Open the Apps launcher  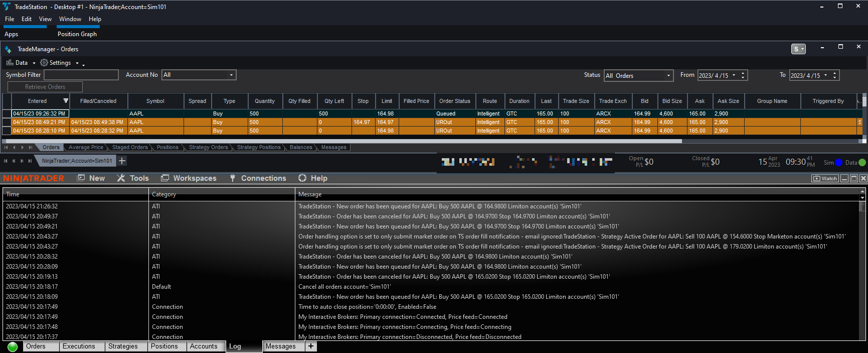tap(11, 34)
